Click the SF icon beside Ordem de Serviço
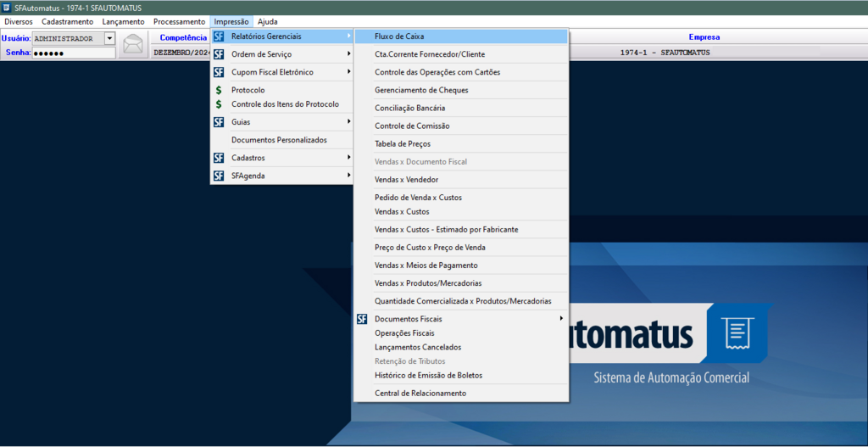 [x=219, y=54]
